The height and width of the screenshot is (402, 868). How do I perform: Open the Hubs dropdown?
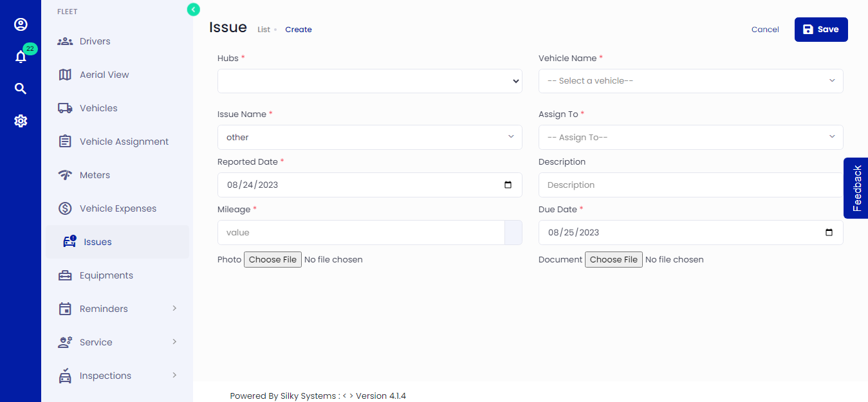click(x=369, y=81)
